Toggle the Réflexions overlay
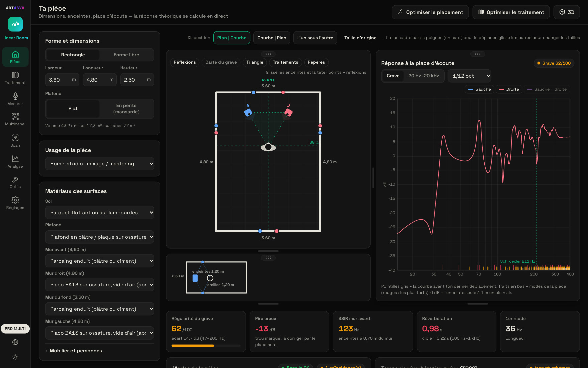The height and width of the screenshot is (368, 588). pos(185,62)
